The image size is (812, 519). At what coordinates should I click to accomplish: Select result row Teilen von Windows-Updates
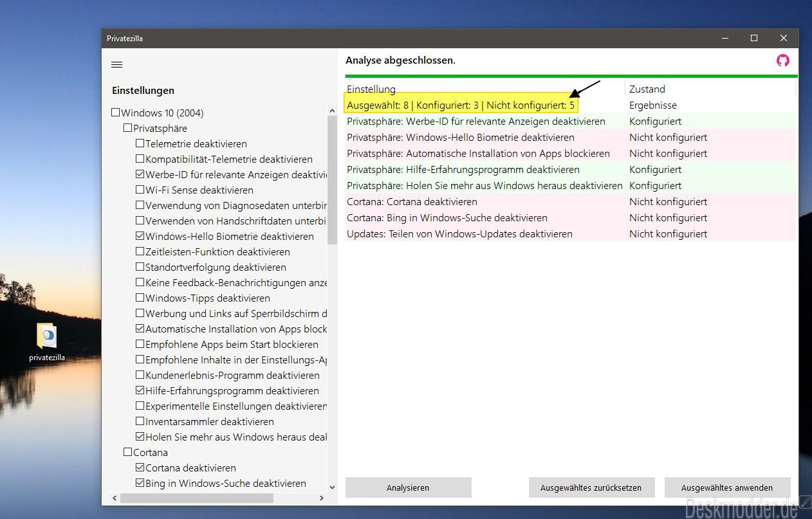570,233
